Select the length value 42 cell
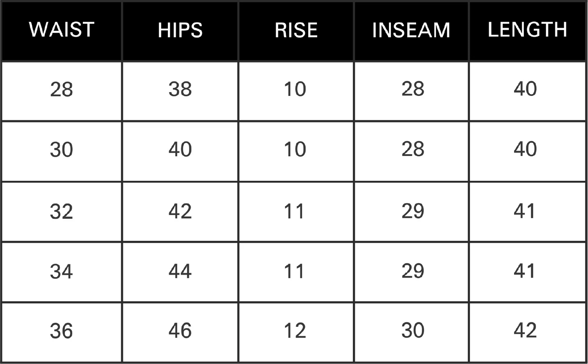588x364 pixels. click(x=525, y=331)
